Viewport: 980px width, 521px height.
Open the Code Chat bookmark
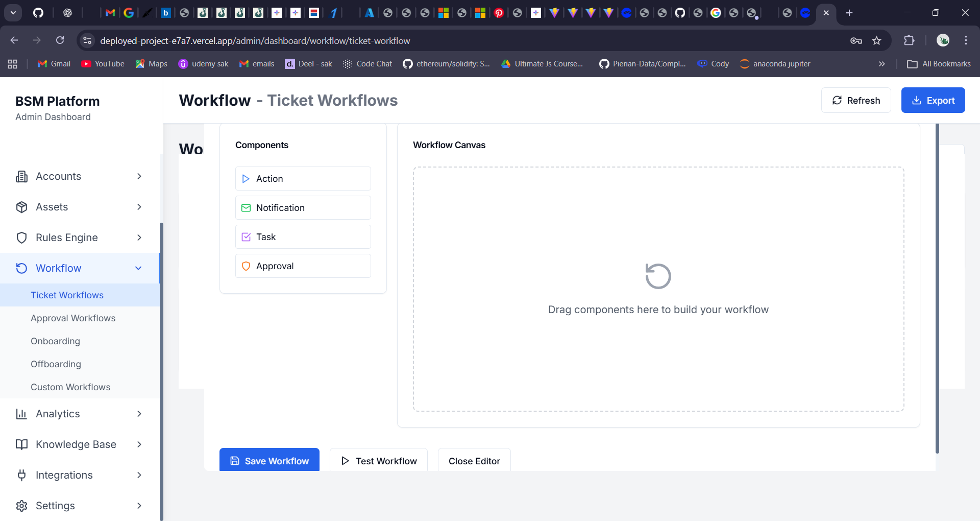(367, 64)
